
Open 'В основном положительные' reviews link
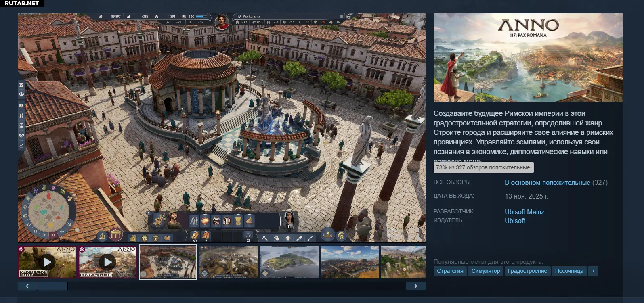tap(547, 182)
